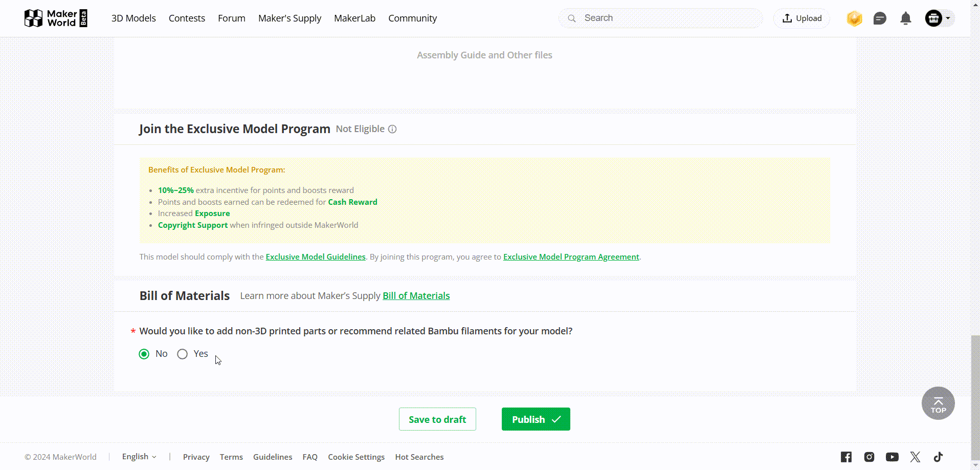Jump back to top with TOP button
The width and height of the screenshot is (980, 470).
click(938, 403)
